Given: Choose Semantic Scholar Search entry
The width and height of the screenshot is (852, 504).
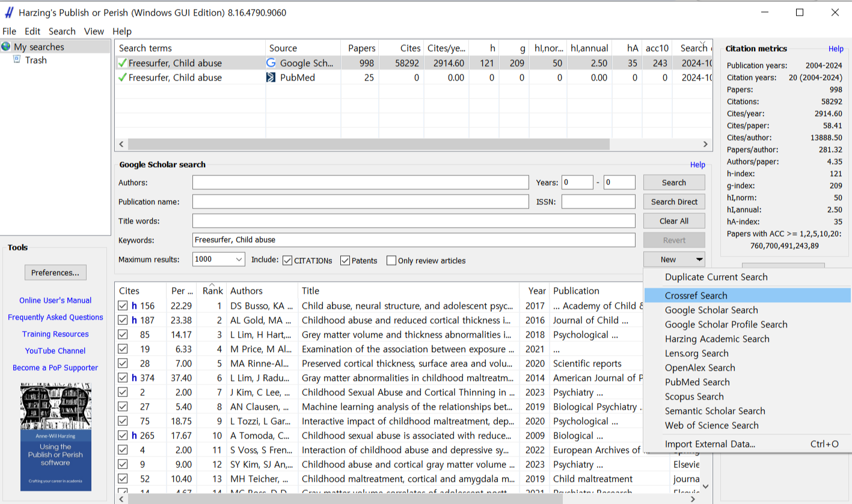Looking at the screenshot, I should (x=747, y=411).
